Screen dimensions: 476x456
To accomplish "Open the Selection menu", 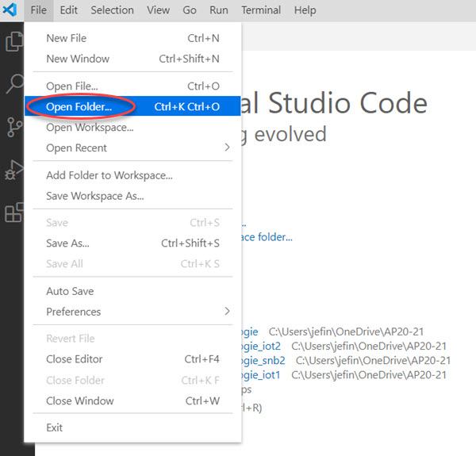I will coord(113,10).
